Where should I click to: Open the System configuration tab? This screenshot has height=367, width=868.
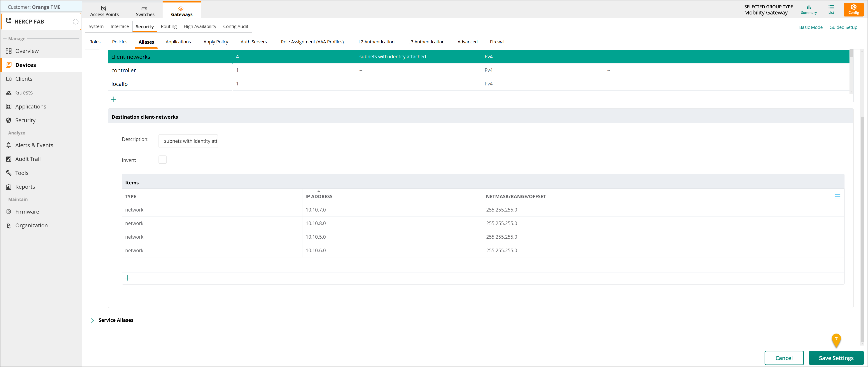tap(96, 26)
